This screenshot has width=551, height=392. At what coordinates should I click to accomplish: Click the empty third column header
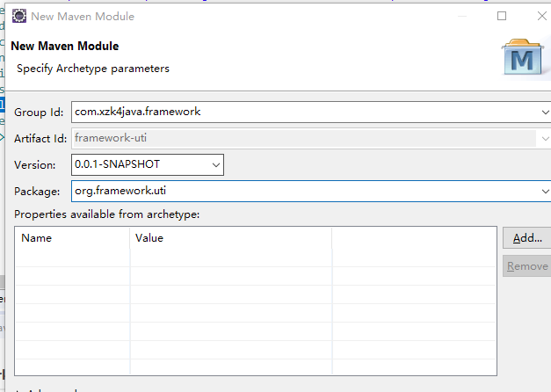coord(413,237)
